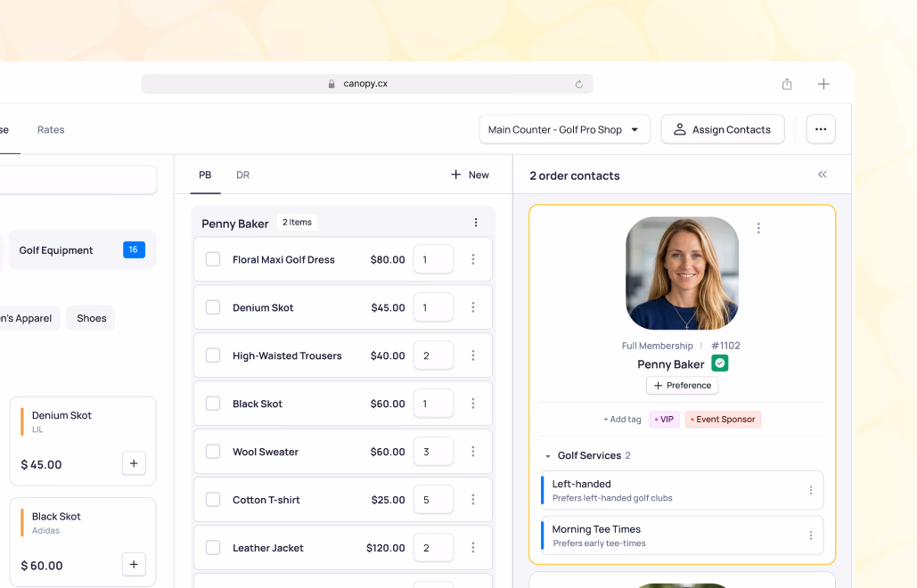Click the Full Membership label
Image resolution: width=917 pixels, height=588 pixels.
click(x=658, y=346)
